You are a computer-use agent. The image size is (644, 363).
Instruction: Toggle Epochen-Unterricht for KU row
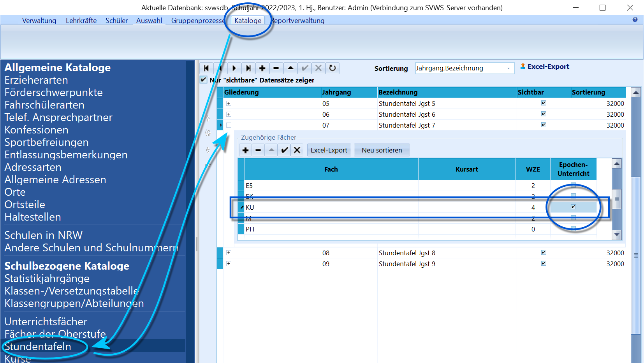coord(573,207)
